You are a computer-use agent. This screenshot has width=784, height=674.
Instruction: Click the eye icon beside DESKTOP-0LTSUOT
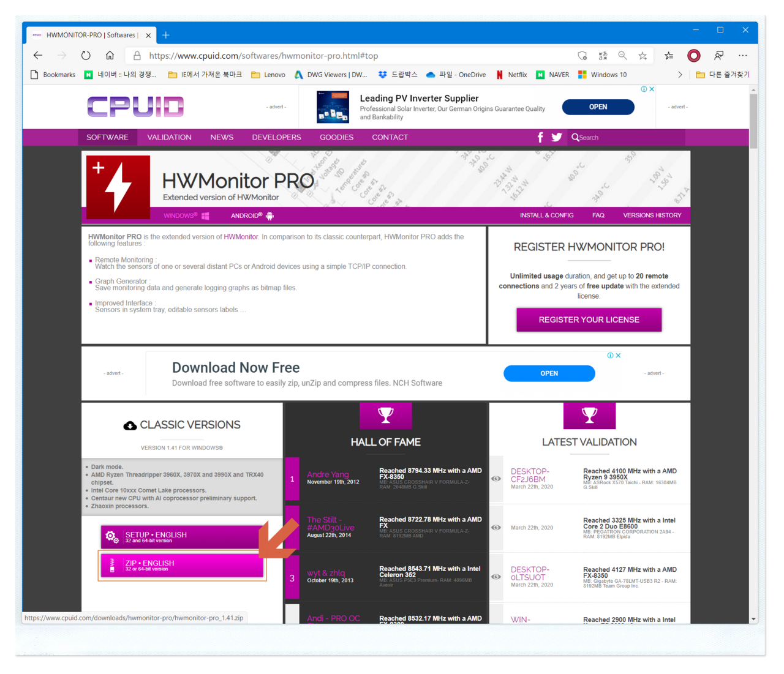496,577
